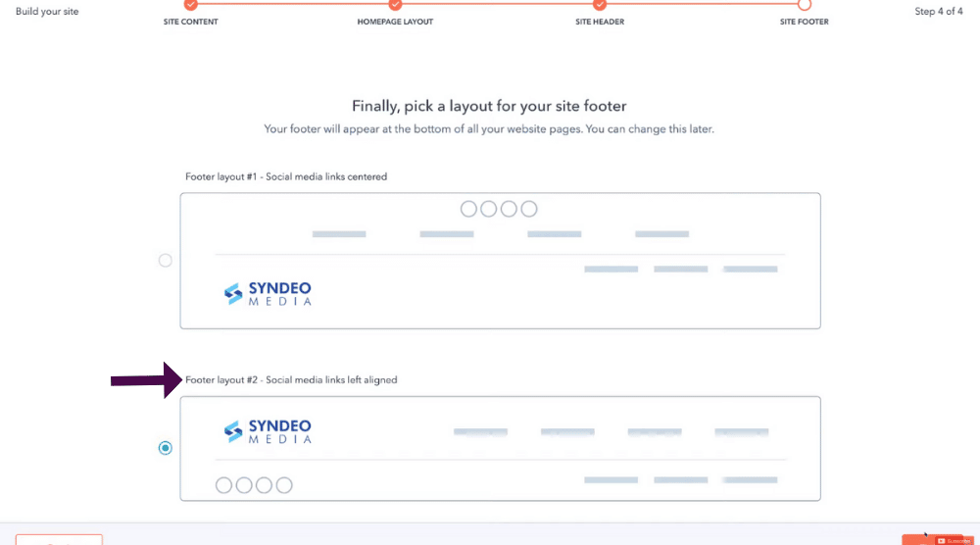Viewport: 980px width, 545px height.
Task: Click the YouTube Subscribe badge
Action: pyautogui.click(x=954, y=541)
